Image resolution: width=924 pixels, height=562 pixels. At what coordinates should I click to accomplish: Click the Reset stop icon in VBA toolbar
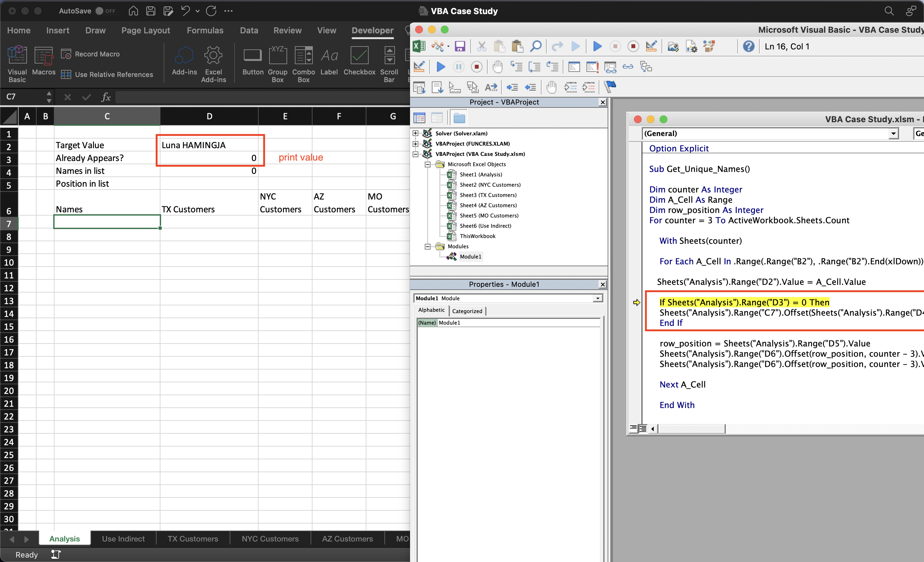pos(633,47)
